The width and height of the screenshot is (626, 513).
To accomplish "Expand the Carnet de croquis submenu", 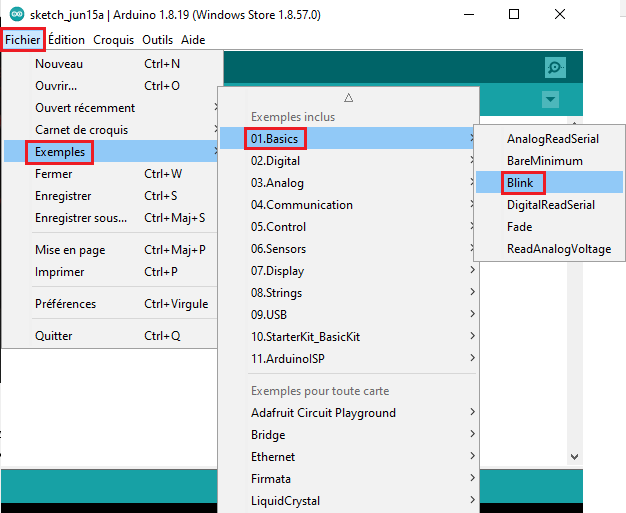I will pyautogui.click(x=111, y=130).
